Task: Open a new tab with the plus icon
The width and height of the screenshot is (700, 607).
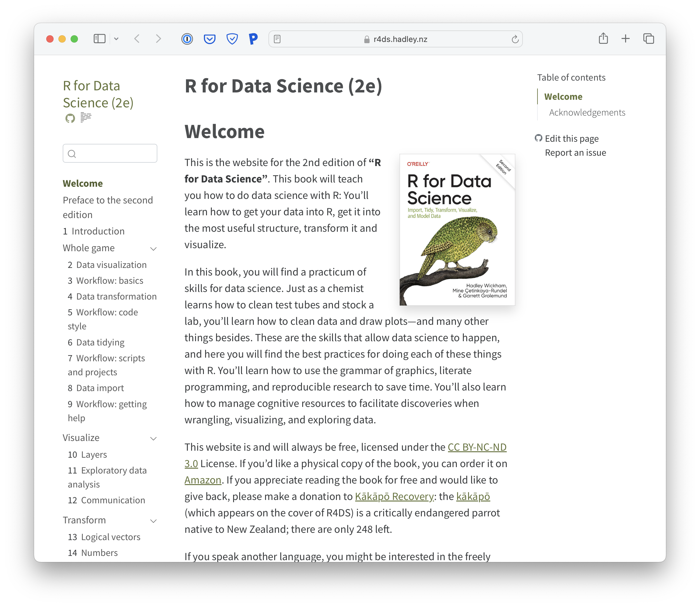Action: pos(625,39)
